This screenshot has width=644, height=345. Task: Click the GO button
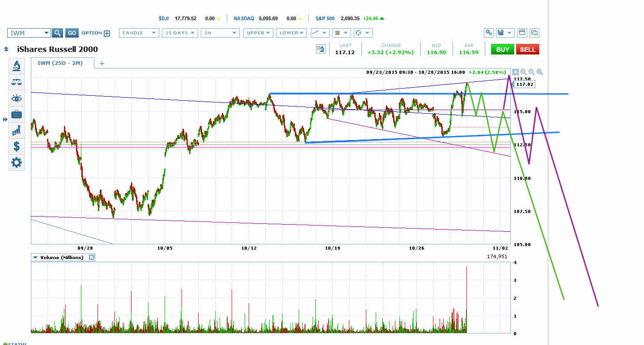coord(72,33)
